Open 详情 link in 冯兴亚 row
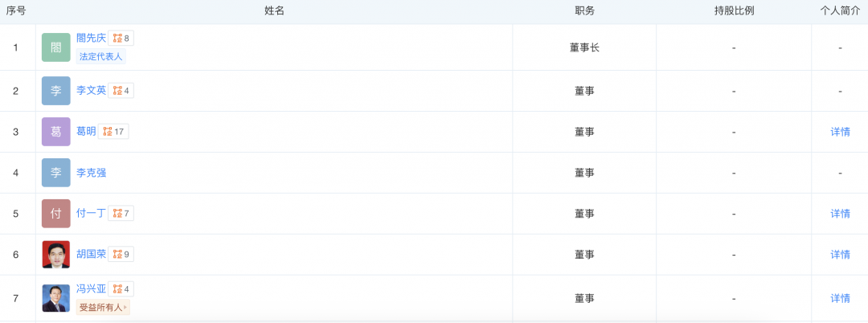The image size is (868, 323). (x=840, y=298)
